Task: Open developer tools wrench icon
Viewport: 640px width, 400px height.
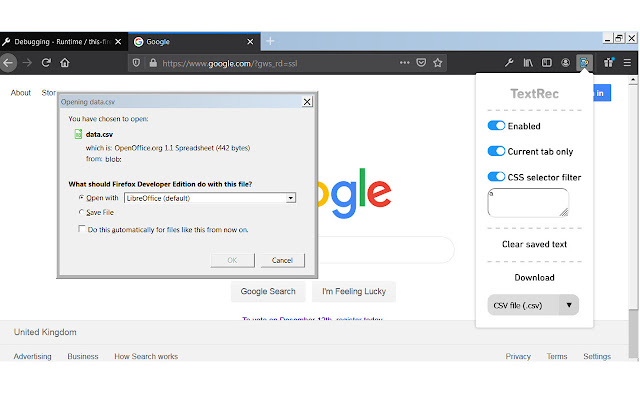Action: click(508, 62)
